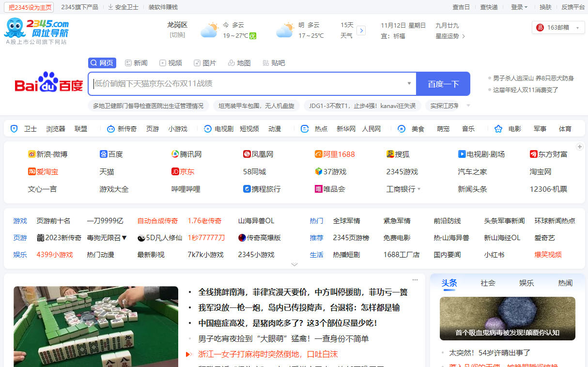
Task: Open the 京东 JD icon
Action: pos(175,171)
